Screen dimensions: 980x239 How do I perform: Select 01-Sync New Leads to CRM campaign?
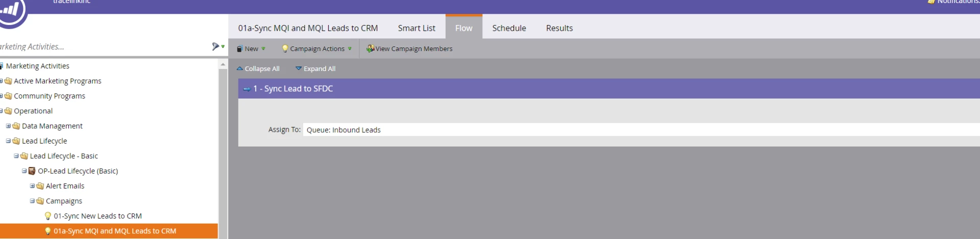click(97, 216)
